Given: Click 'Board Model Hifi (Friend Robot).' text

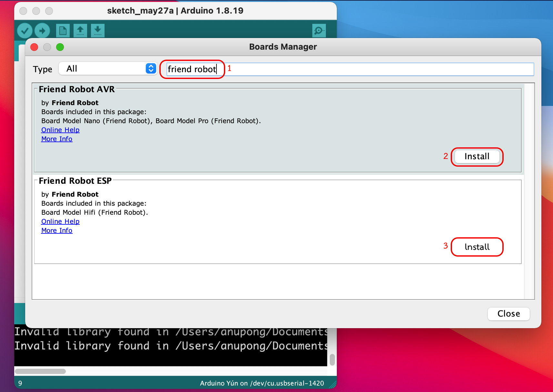Looking at the screenshot, I should pyautogui.click(x=95, y=212).
